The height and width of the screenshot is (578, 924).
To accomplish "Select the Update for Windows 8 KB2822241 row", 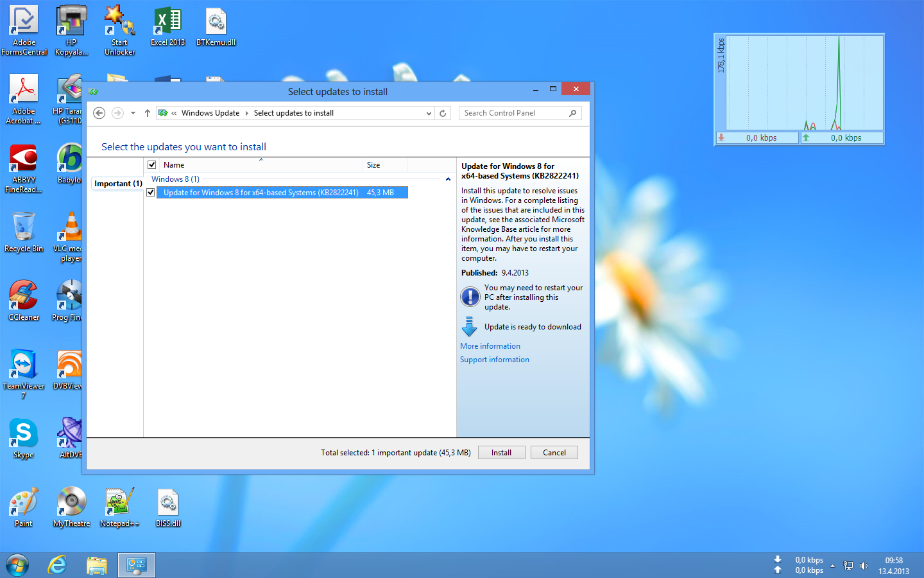I will (282, 193).
